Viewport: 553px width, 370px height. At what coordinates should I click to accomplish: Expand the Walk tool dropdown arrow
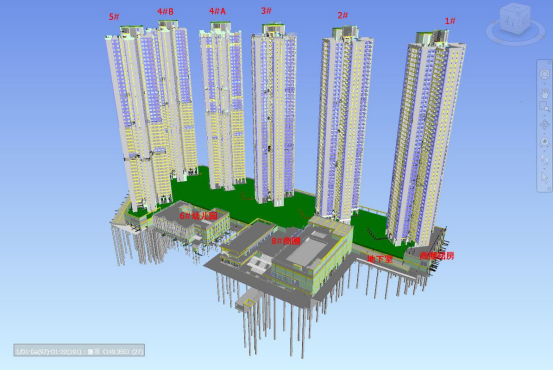coord(544,168)
